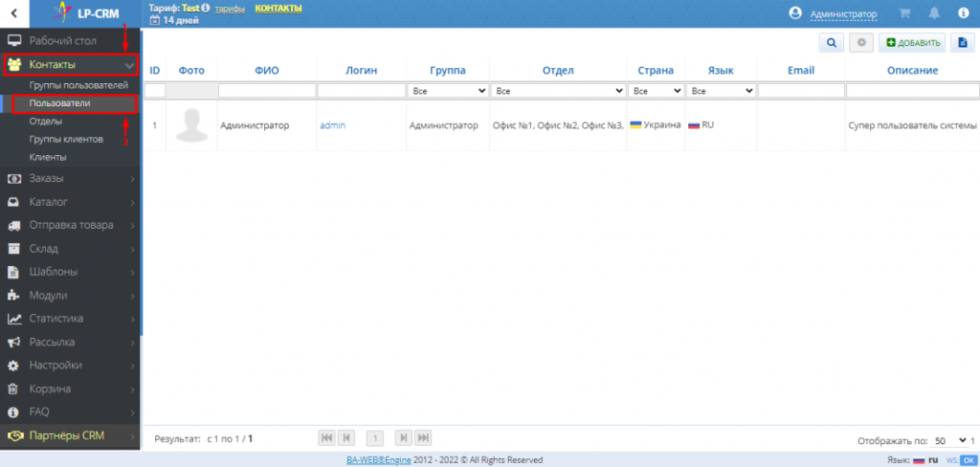Click the Модули puzzle icon

click(14, 295)
